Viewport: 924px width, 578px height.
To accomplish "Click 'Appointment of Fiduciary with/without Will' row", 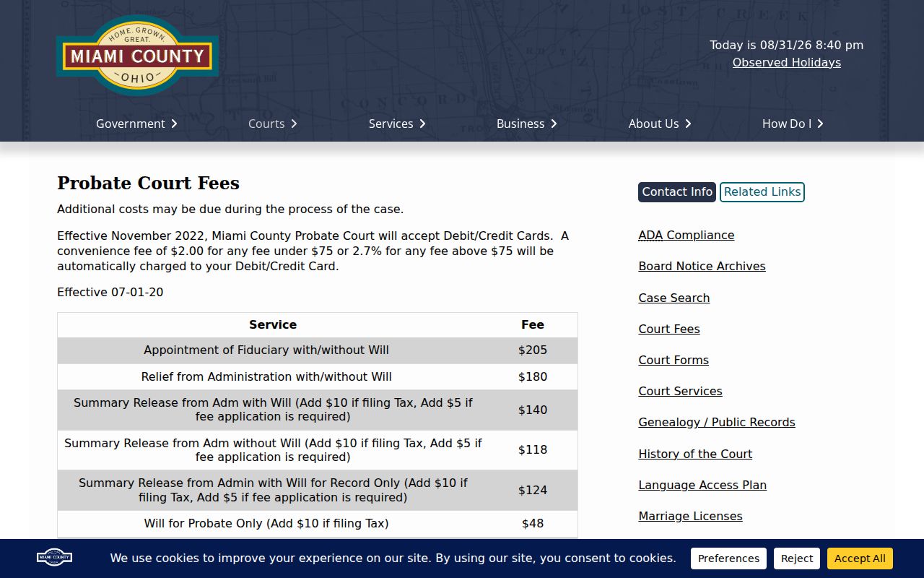I will tap(318, 350).
